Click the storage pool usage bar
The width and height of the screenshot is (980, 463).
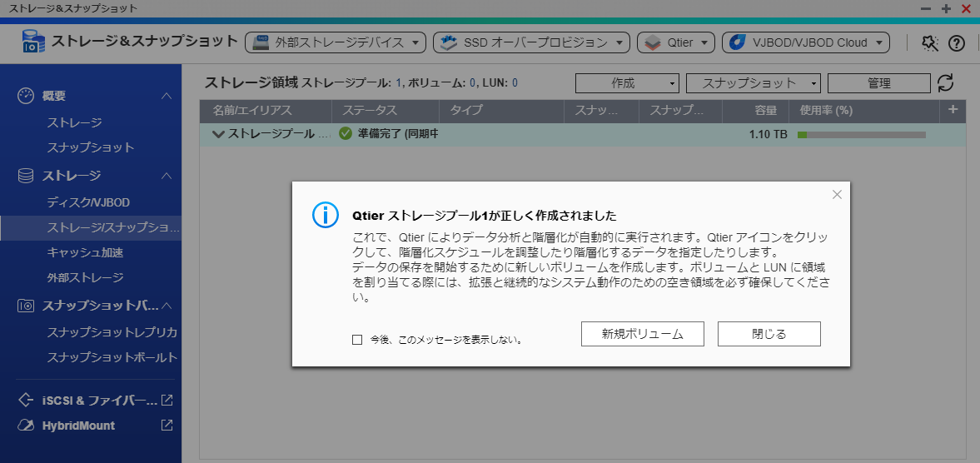click(861, 134)
